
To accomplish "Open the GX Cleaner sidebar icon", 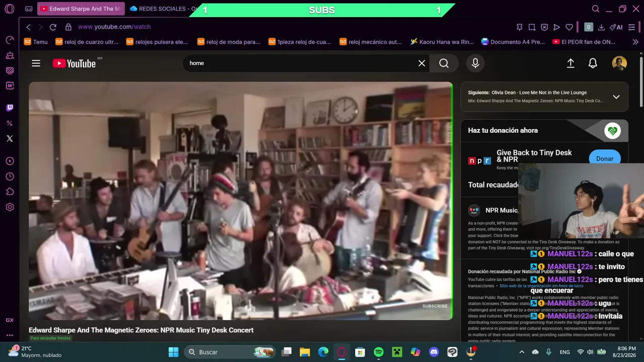I will coord(10,55).
